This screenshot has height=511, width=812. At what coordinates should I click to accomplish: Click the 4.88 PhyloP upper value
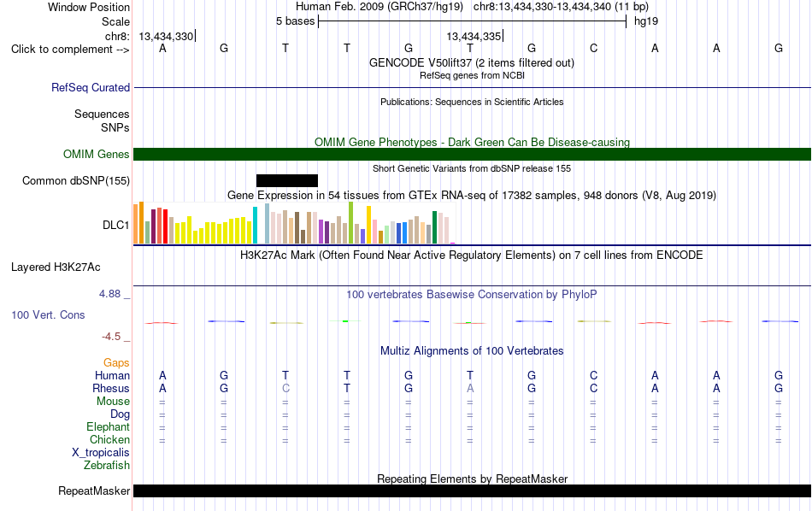click(x=109, y=294)
